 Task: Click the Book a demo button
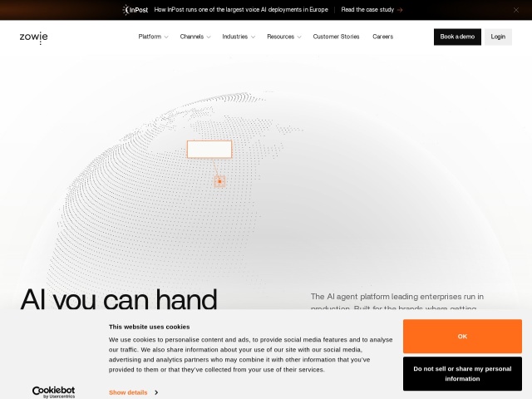click(457, 37)
